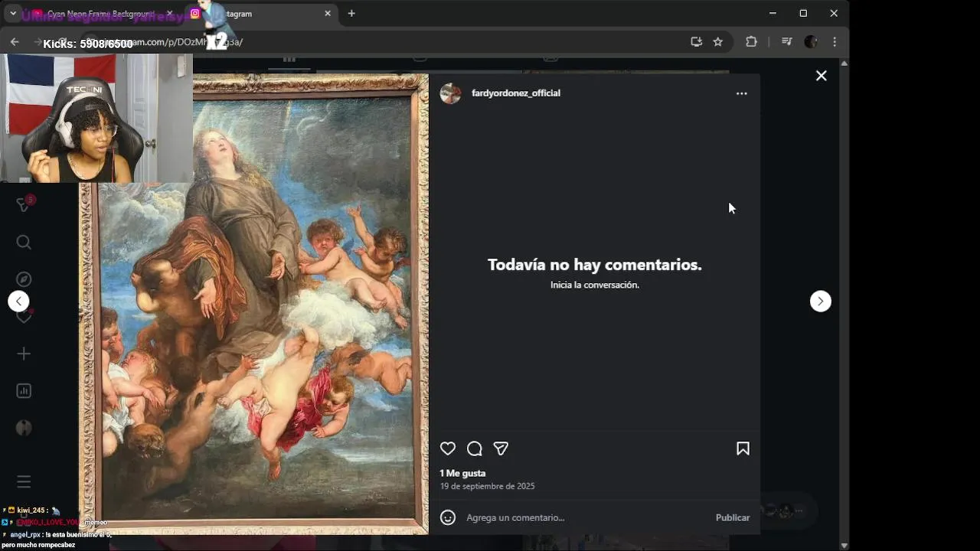This screenshot has height=551, width=980.
Task: Open dashboard chart icon in sidebar
Action: (24, 391)
